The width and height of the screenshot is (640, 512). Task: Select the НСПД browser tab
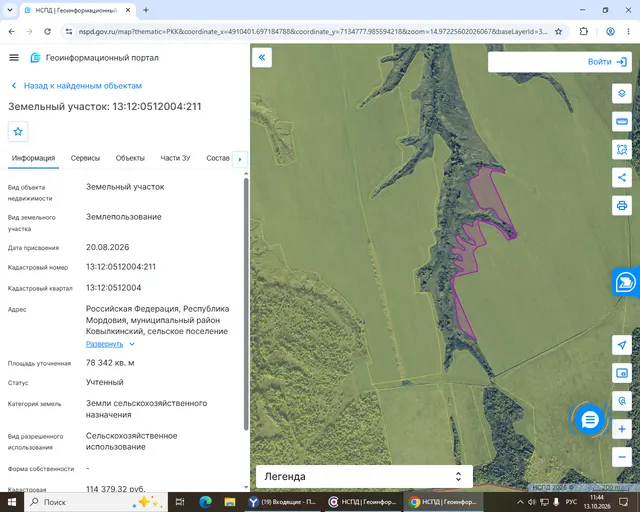[x=76, y=10]
